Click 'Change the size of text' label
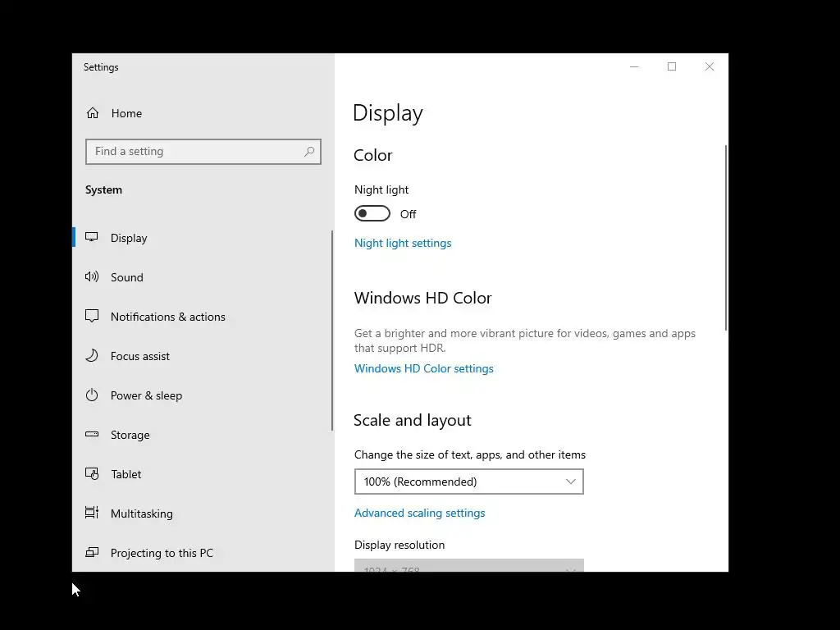This screenshot has height=630, width=840. click(470, 454)
